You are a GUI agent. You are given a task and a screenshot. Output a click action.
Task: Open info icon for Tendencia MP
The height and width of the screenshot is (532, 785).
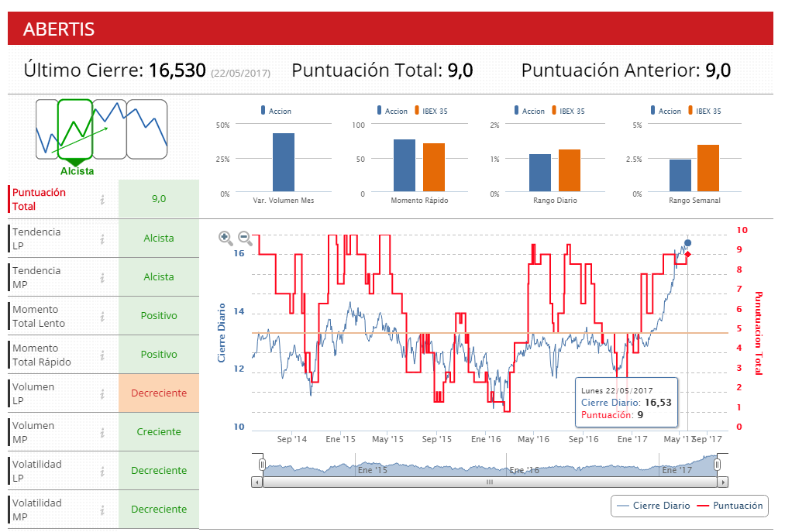(102, 277)
